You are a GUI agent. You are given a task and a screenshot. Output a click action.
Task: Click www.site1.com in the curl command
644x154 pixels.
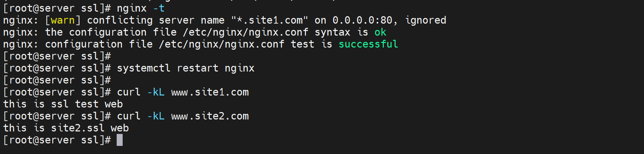(210, 92)
